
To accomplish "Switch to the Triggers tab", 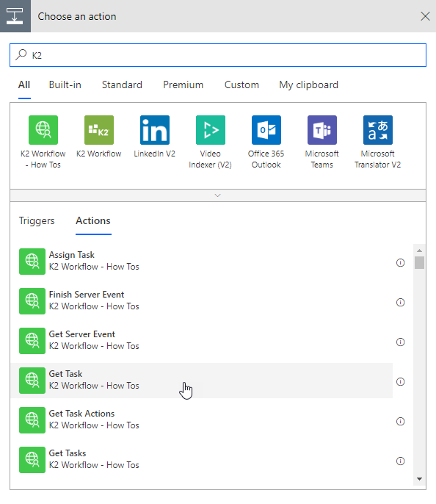I will [x=37, y=221].
